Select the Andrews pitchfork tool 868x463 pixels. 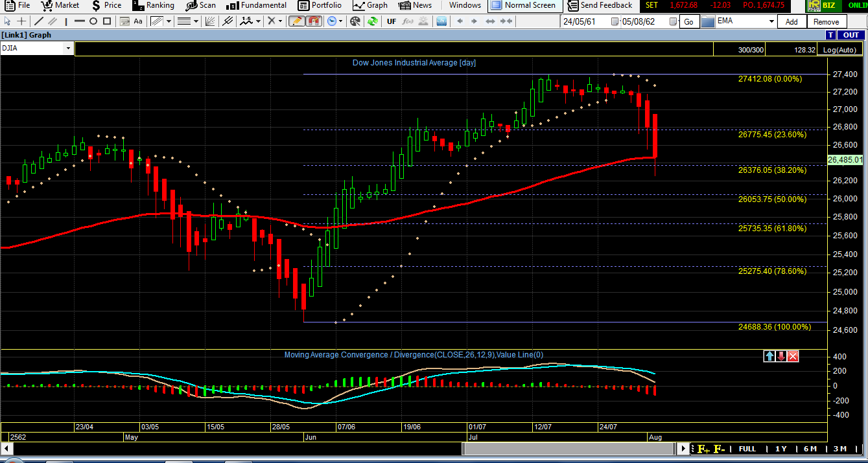(x=227, y=21)
